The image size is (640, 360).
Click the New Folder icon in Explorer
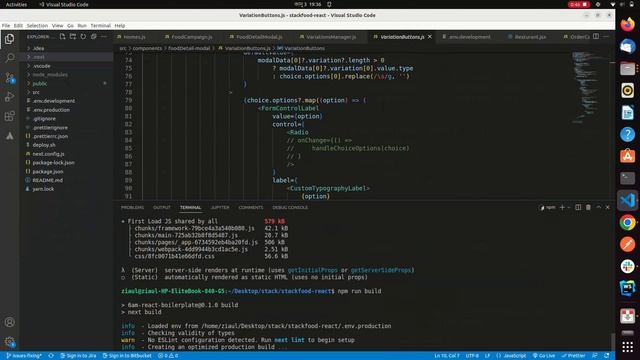coord(73,37)
